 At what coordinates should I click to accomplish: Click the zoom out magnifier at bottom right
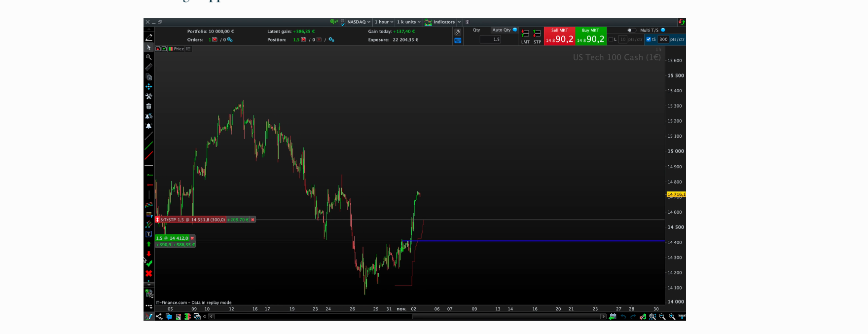pos(662,317)
